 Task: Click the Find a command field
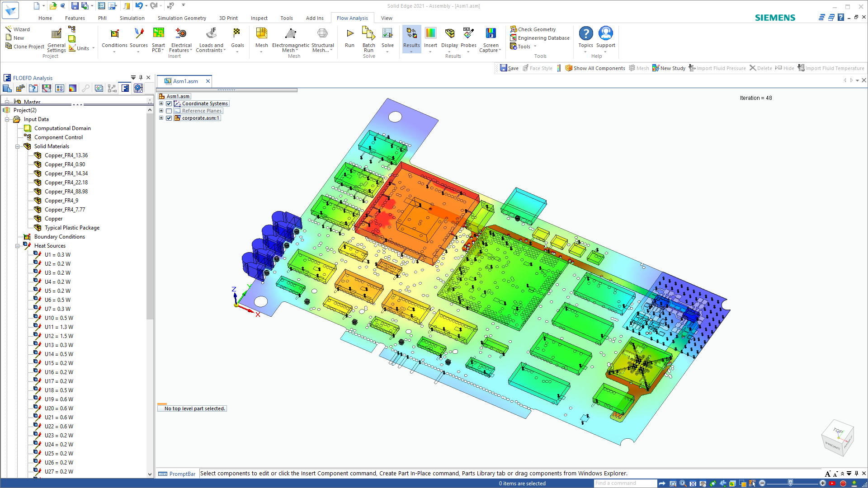(x=625, y=483)
